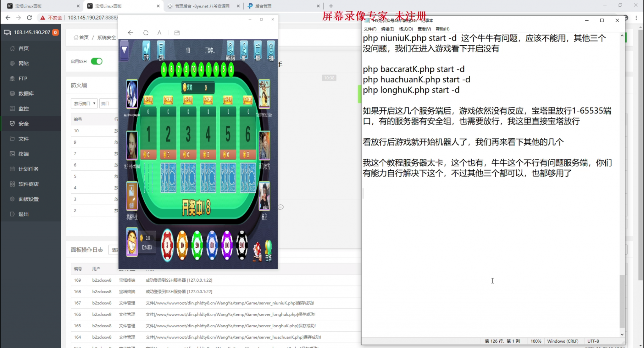Click the refresh icon in popup toolbar
644x348 pixels.
tap(146, 33)
